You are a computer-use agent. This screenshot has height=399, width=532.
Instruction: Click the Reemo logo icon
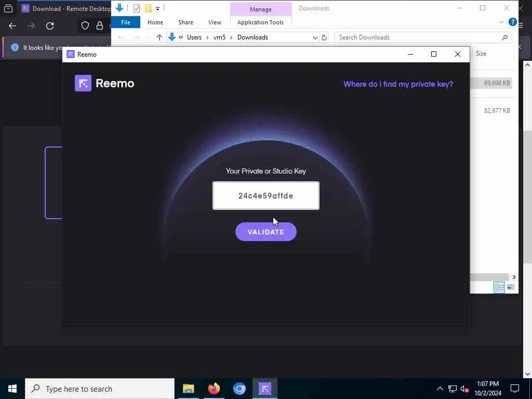coord(83,83)
